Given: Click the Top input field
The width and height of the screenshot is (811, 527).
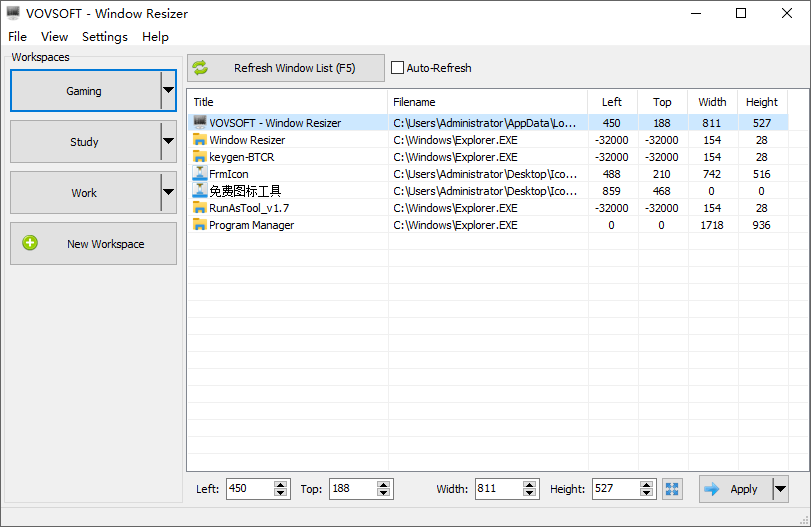Looking at the screenshot, I should (353, 489).
